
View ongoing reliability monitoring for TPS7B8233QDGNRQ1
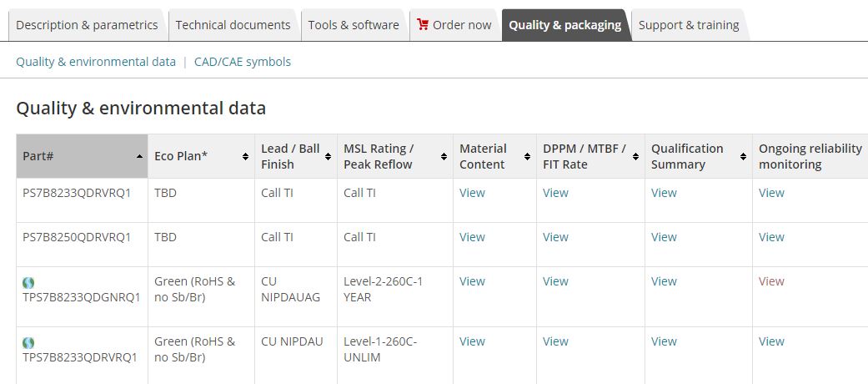[x=771, y=281]
